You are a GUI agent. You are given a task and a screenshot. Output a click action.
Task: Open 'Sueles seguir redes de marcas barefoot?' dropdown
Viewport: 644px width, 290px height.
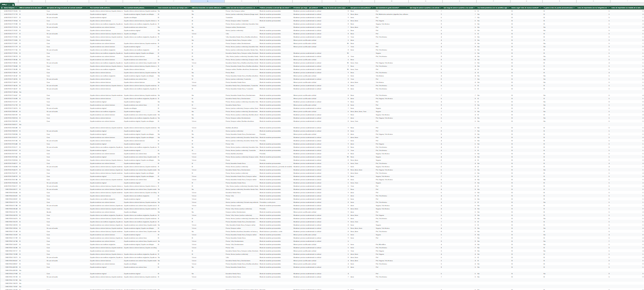click(541, 8)
